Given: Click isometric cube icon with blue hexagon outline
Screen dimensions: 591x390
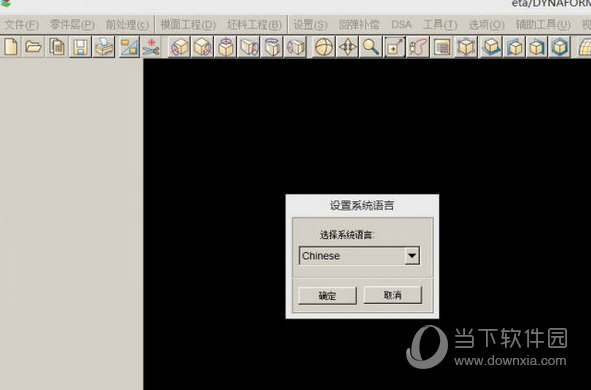Looking at the screenshot, I should tap(560, 47).
